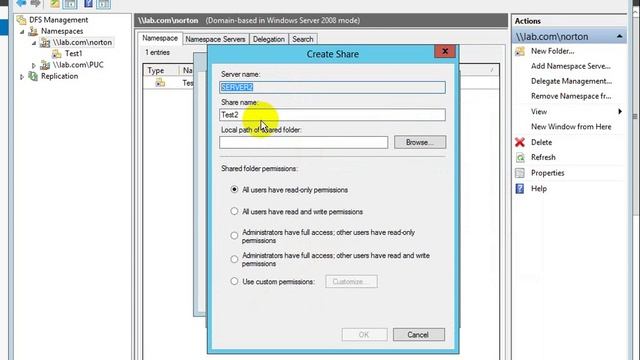Select the Replication node icon in tree
This screenshot has width=640, height=360.
pyautogui.click(x=33, y=76)
